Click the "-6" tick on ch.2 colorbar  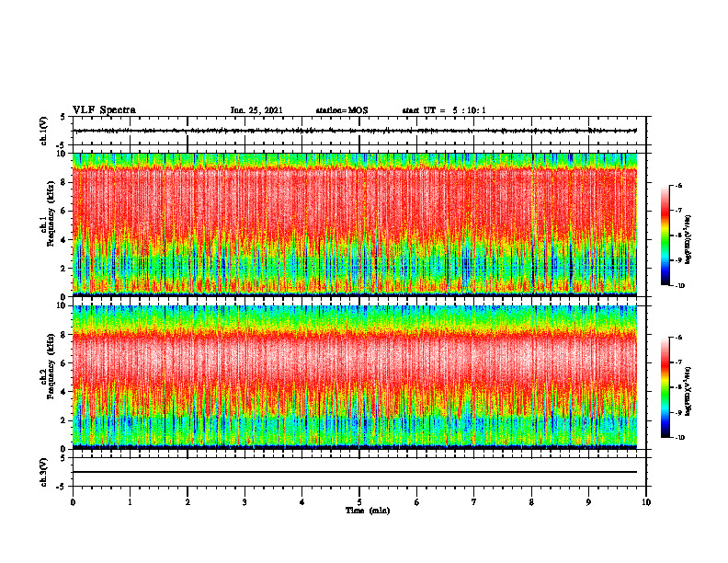[678, 338]
